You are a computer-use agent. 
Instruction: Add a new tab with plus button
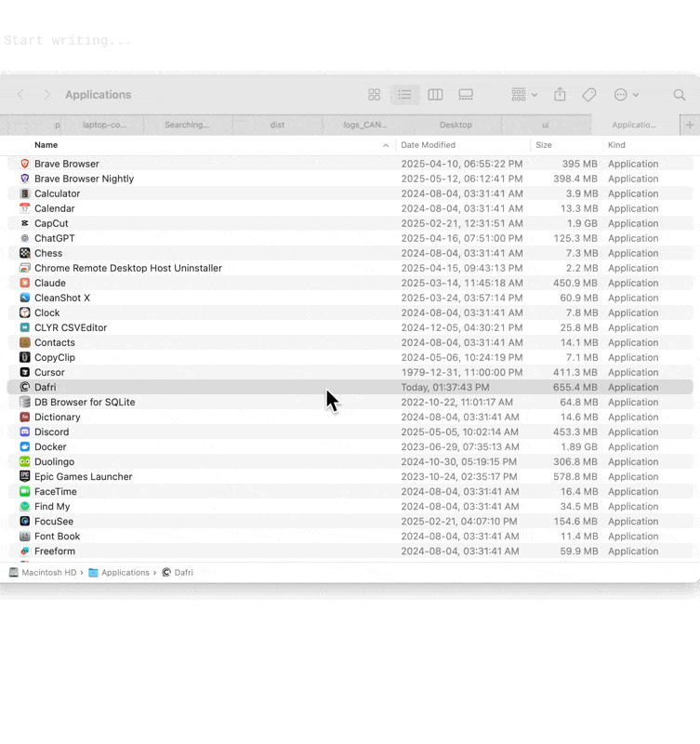point(690,125)
